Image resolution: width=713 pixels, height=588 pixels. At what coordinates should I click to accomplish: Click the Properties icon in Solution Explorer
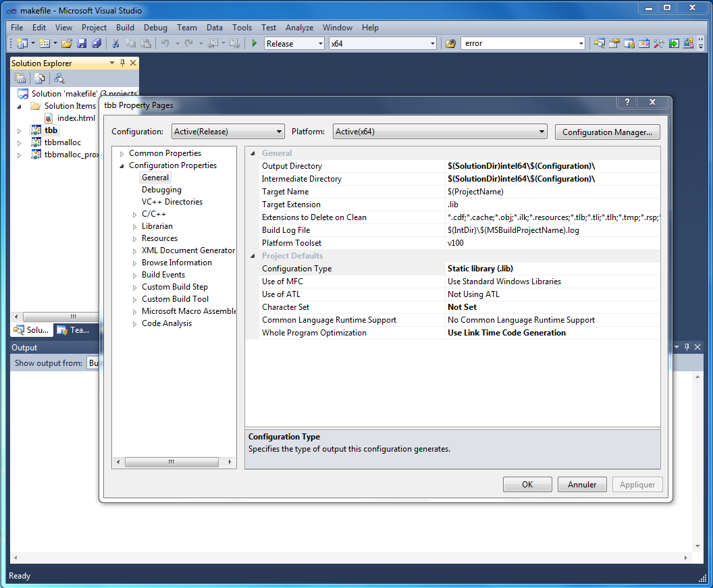(20, 78)
